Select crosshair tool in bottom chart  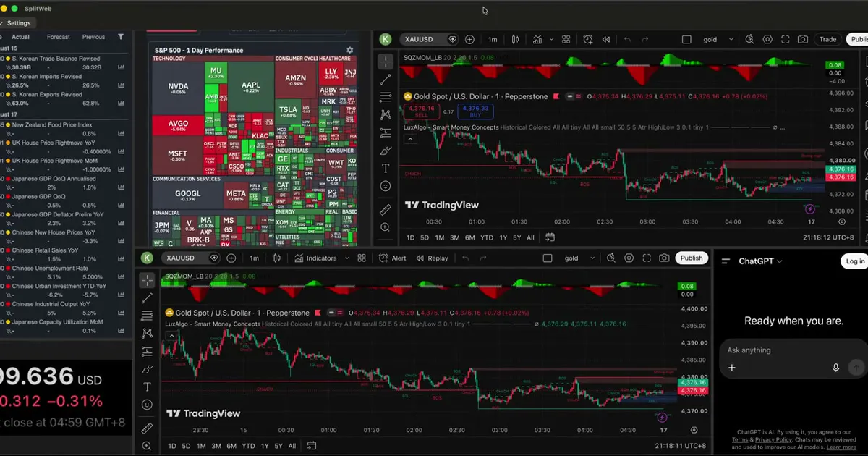[147, 280]
